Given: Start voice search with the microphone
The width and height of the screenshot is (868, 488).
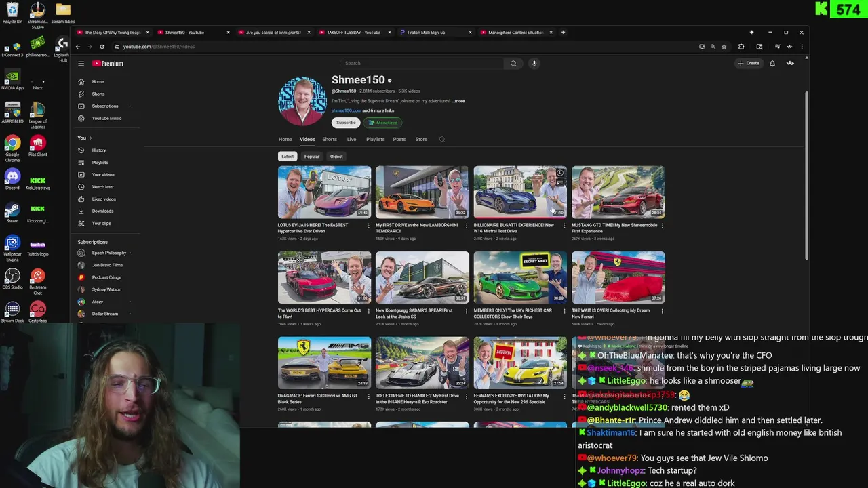Looking at the screenshot, I should pyautogui.click(x=534, y=64).
